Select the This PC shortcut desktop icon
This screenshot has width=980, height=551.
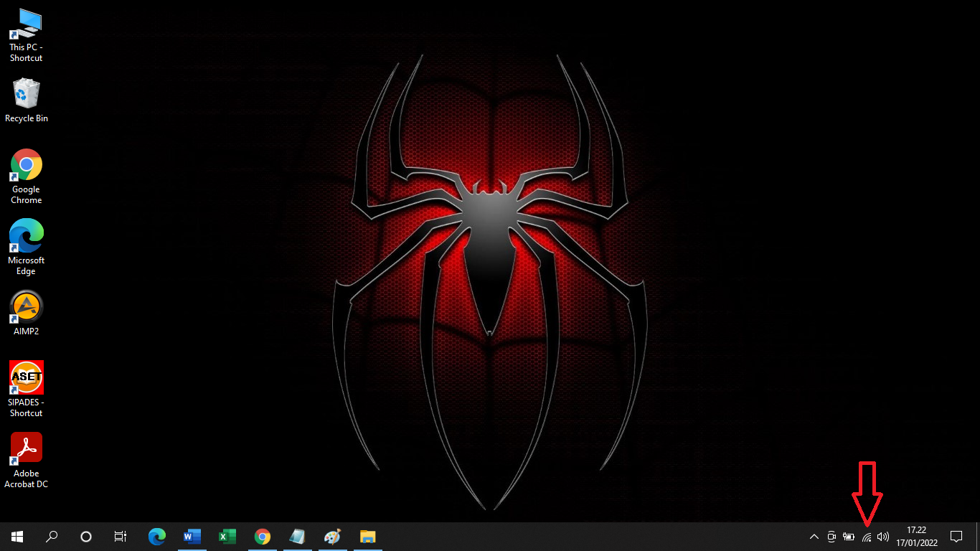pyautogui.click(x=27, y=35)
